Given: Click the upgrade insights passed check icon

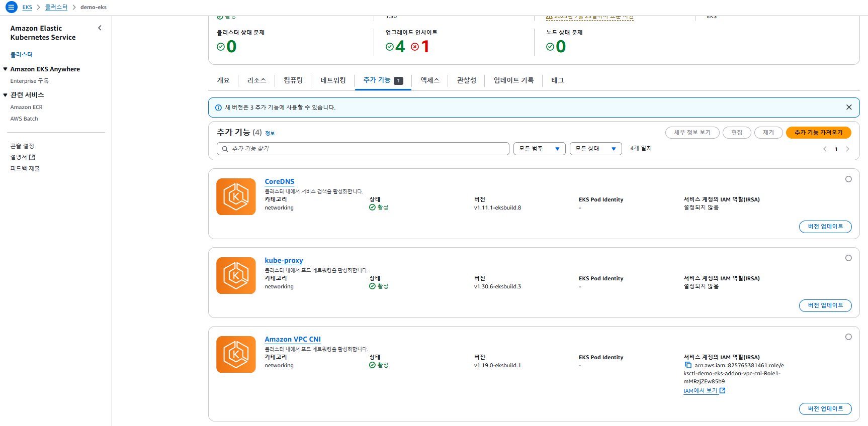Looking at the screenshot, I should click(390, 47).
